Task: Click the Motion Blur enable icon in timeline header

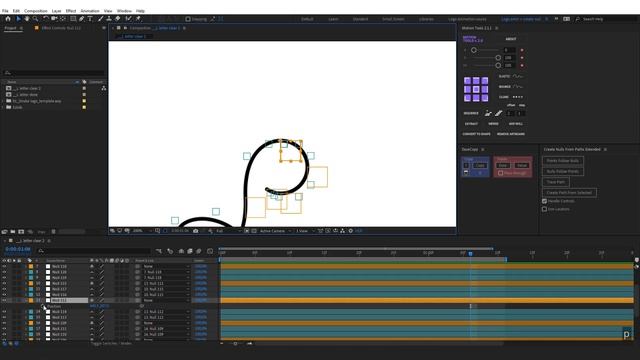Action: 199,251
